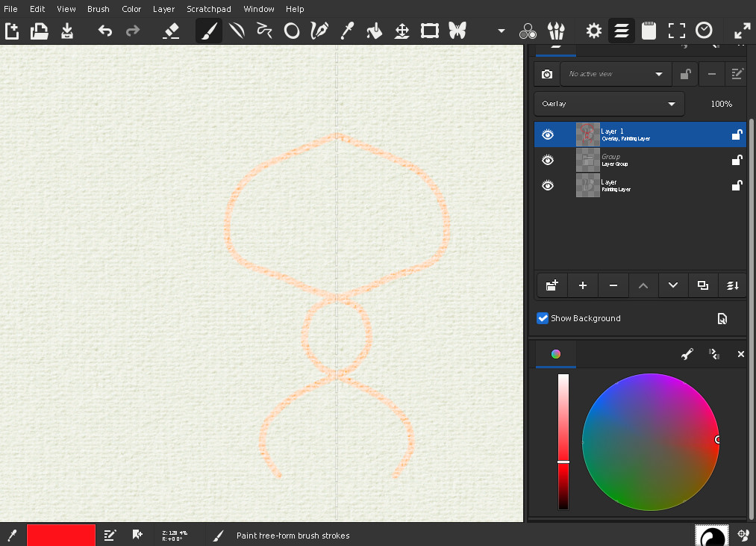Open the Overlay blend mode dropdown
This screenshot has width=756, height=546.
[x=609, y=104]
